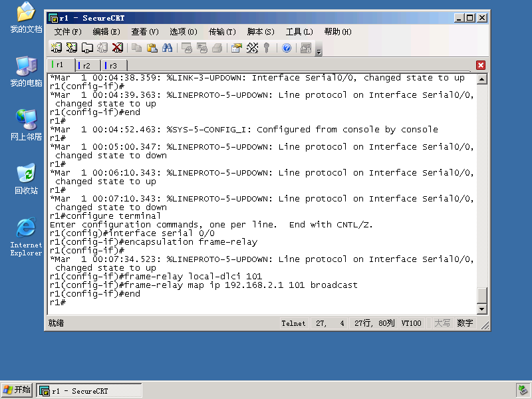Click the Copy toolbar icon
Screen dimensions: 532x399
click(137, 48)
